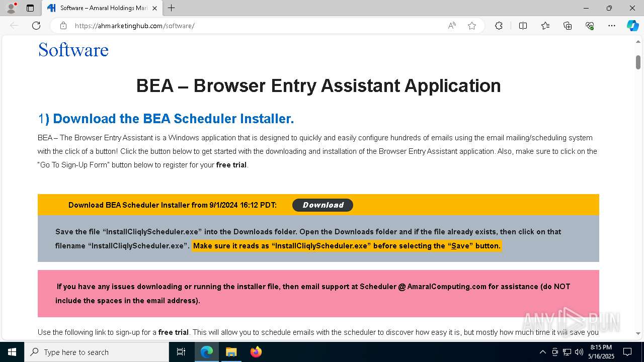Click the browser Back arrow
The image size is (644, 362).
point(14,26)
